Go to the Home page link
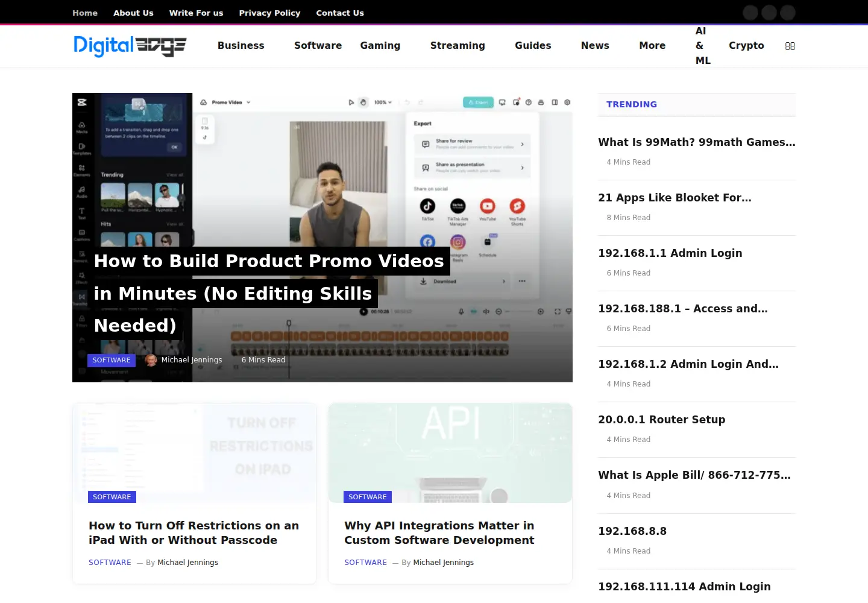The image size is (868, 603). click(85, 13)
